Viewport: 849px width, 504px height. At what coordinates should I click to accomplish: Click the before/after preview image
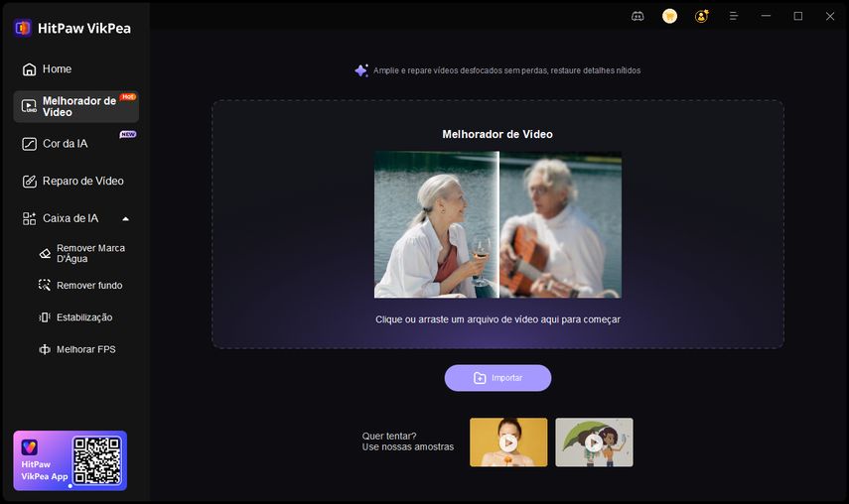coord(498,224)
